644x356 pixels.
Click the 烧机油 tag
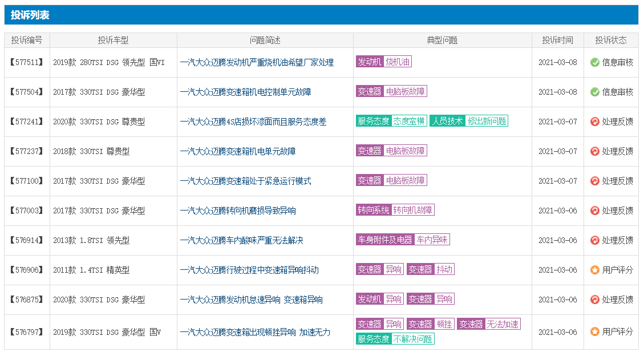pyautogui.click(x=398, y=62)
